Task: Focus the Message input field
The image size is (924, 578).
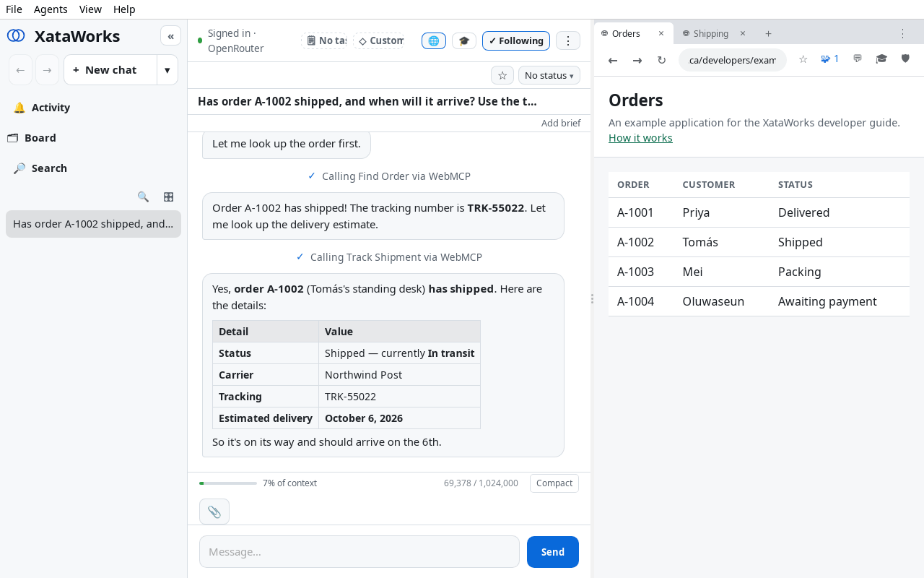Action: coord(359,552)
